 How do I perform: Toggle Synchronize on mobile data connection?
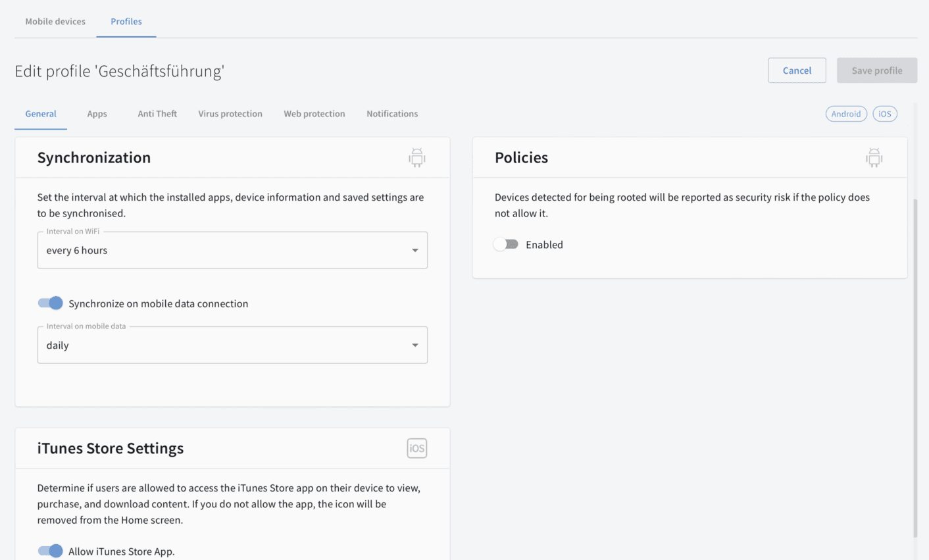51,303
